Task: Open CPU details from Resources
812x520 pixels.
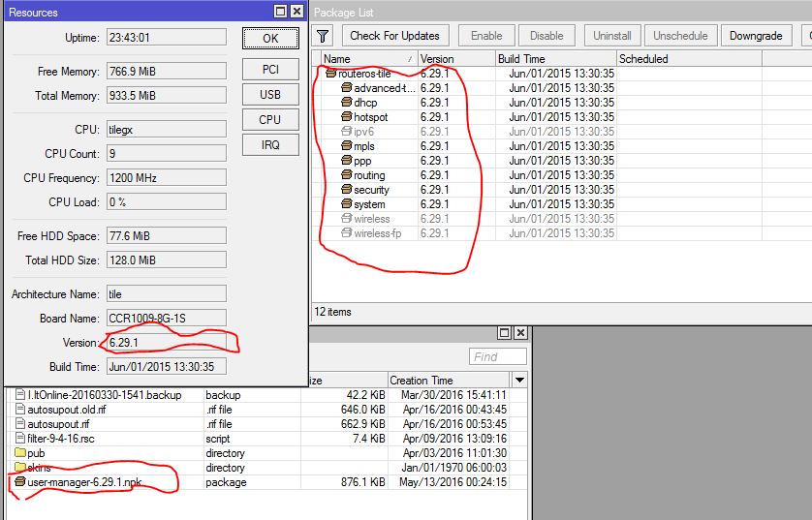Action: [x=270, y=119]
